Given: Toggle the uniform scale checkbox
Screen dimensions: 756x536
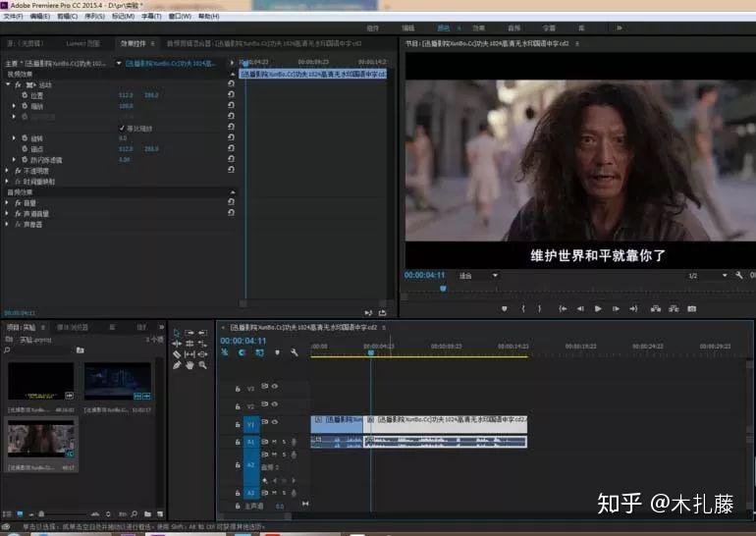Looking at the screenshot, I should pos(122,129).
